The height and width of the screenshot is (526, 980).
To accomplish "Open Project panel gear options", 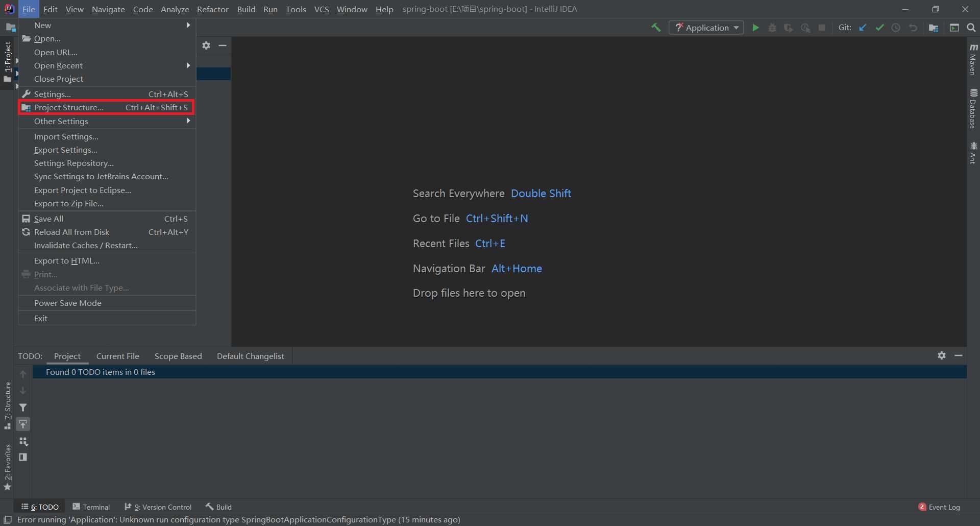I will click(206, 45).
